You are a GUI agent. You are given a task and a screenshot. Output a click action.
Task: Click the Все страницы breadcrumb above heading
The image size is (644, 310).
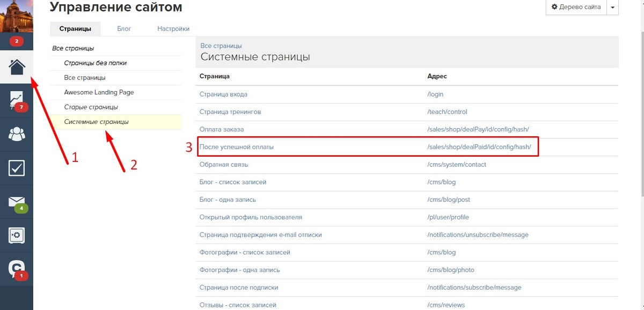[221, 46]
